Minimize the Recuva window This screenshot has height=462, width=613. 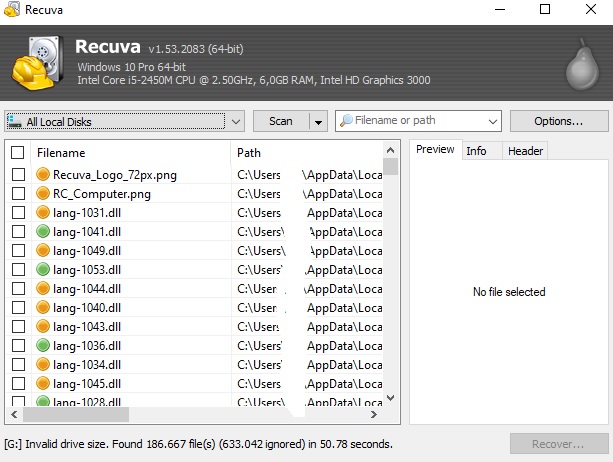click(500, 9)
